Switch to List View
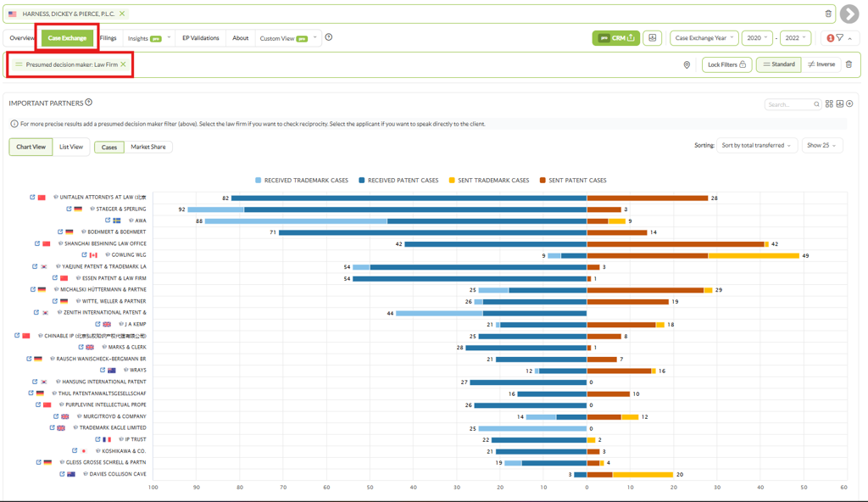 click(x=71, y=147)
